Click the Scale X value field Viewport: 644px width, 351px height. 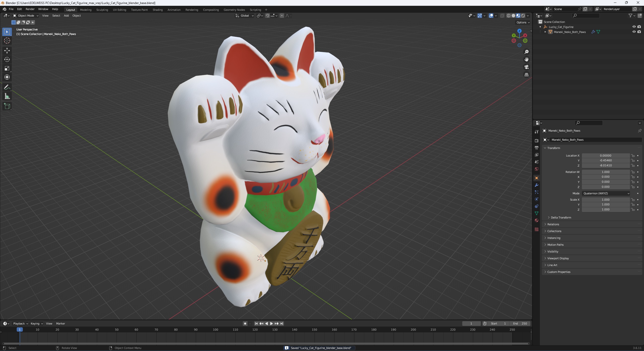pyautogui.click(x=605, y=200)
